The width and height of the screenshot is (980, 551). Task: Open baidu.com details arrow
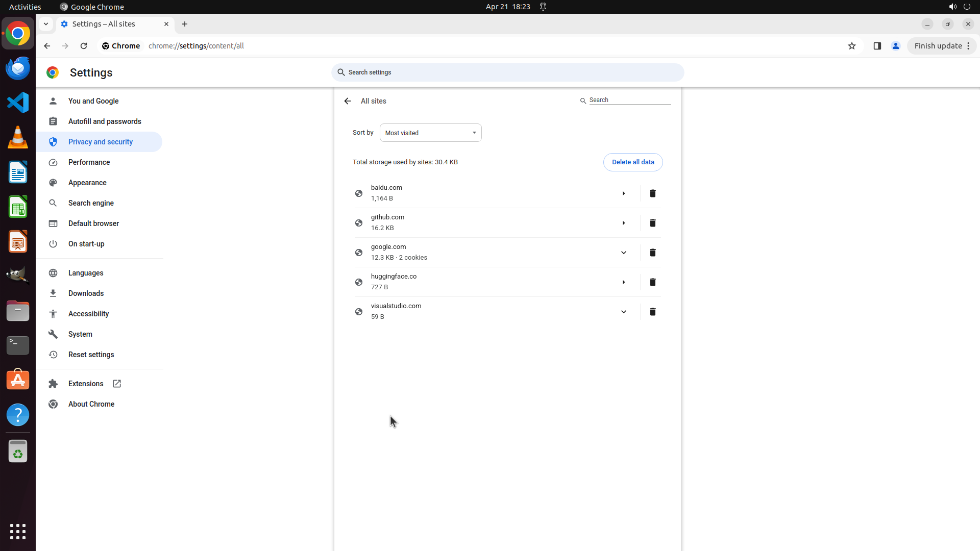coord(623,193)
